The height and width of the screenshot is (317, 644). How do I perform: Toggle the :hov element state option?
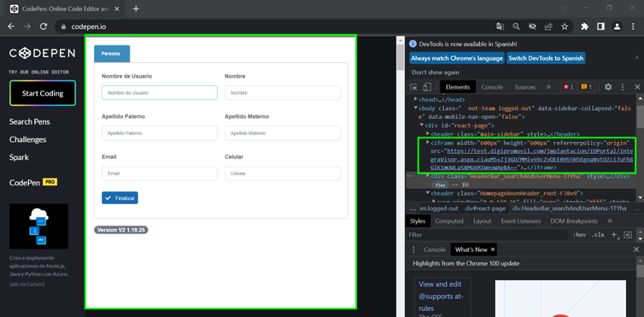coord(580,235)
